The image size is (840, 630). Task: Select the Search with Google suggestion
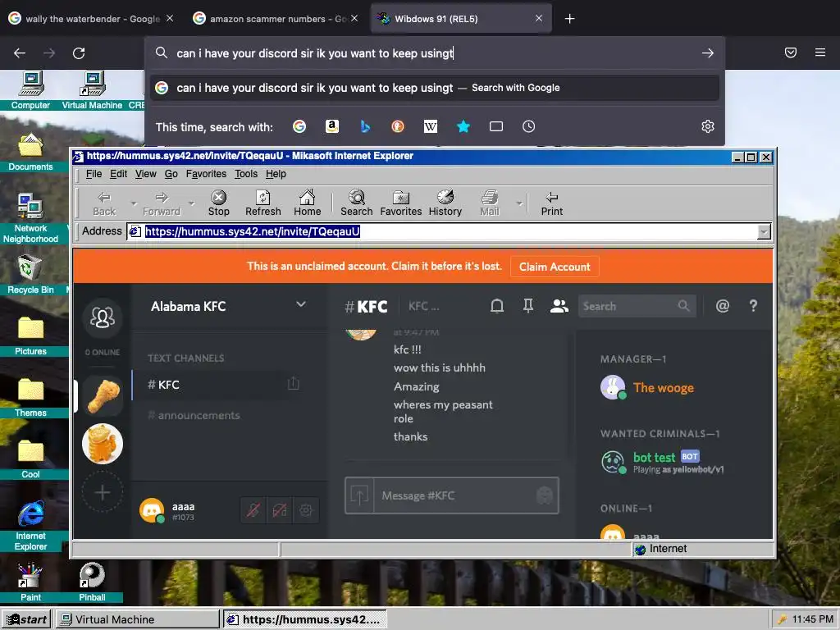click(x=435, y=88)
